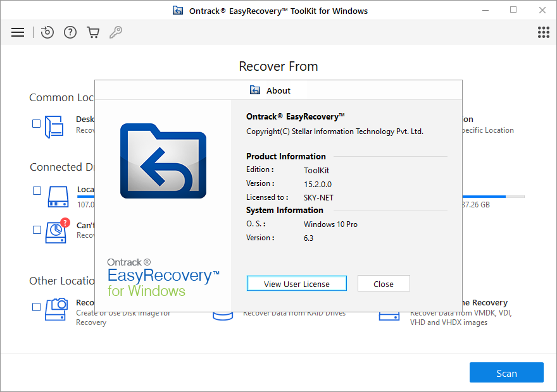The width and height of the screenshot is (557, 392).
Task: Click the EasyRecovery for Windows branding text
Action: pyautogui.click(x=163, y=278)
